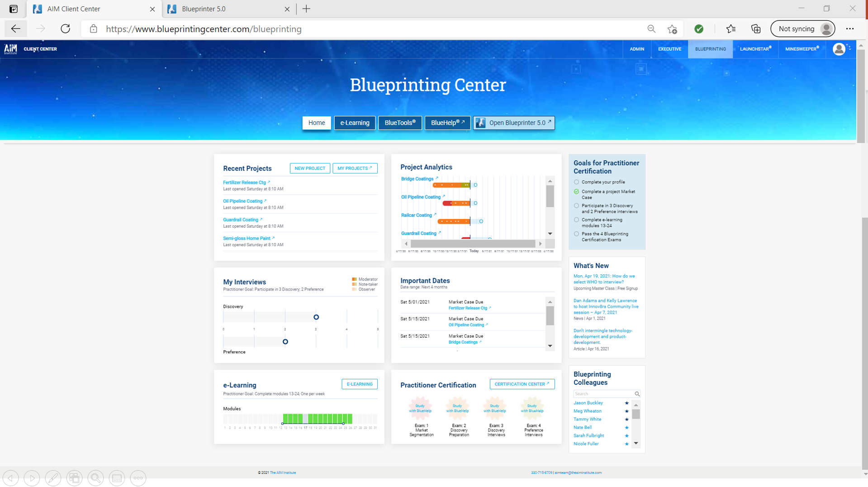The width and height of the screenshot is (868, 487).
Task: Open the user account avatar menu
Action: tap(839, 49)
